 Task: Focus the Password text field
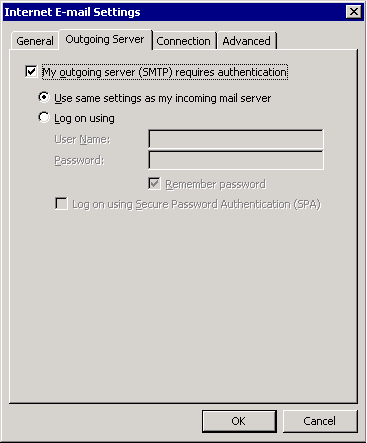[236, 160]
